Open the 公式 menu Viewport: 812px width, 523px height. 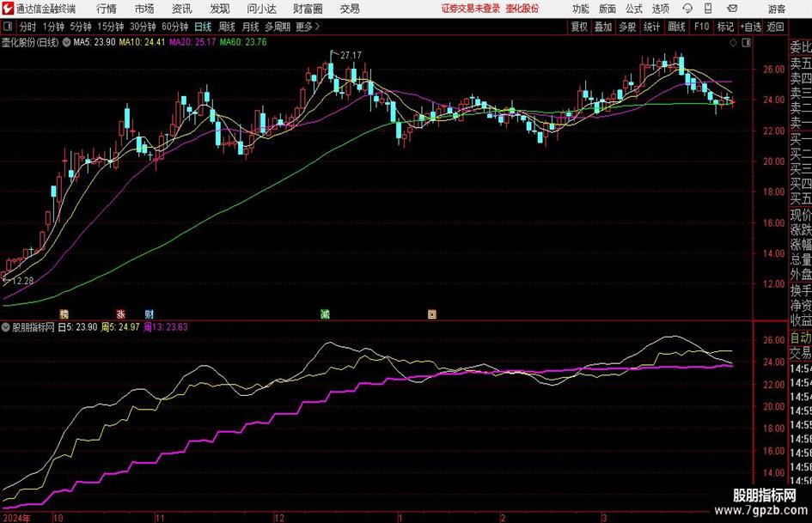(634, 9)
